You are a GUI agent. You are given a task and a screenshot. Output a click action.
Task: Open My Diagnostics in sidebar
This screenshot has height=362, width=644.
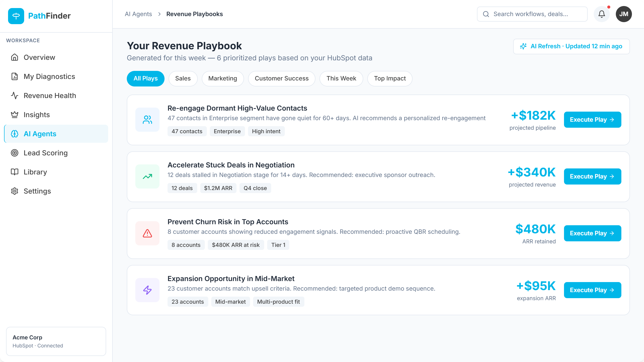click(x=56, y=76)
